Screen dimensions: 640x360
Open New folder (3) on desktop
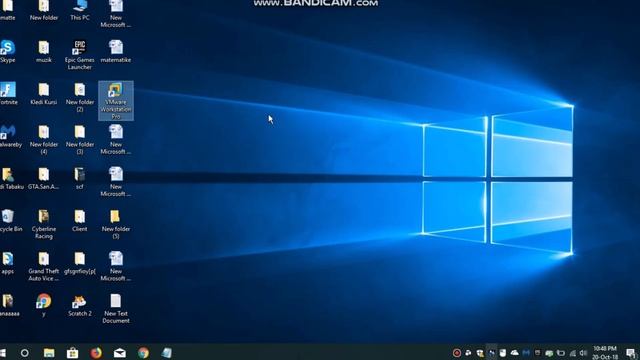click(x=80, y=140)
